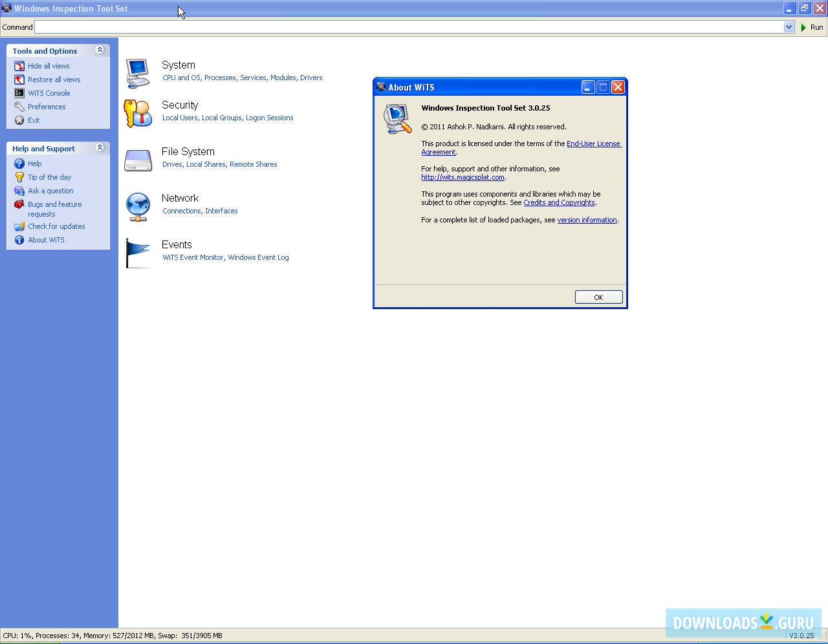Click the System computer icon
The width and height of the screenshot is (828, 644).
tap(138, 73)
